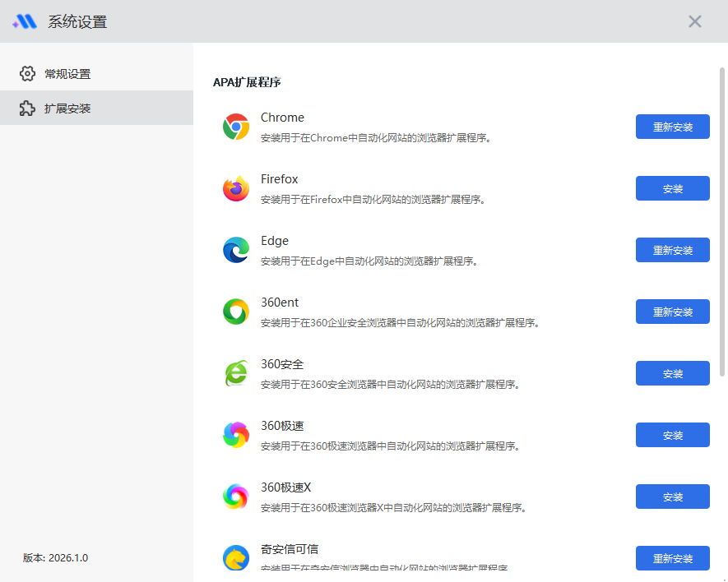Click the 奇安信可信 title text
This screenshot has height=582, width=728.
coord(290,549)
